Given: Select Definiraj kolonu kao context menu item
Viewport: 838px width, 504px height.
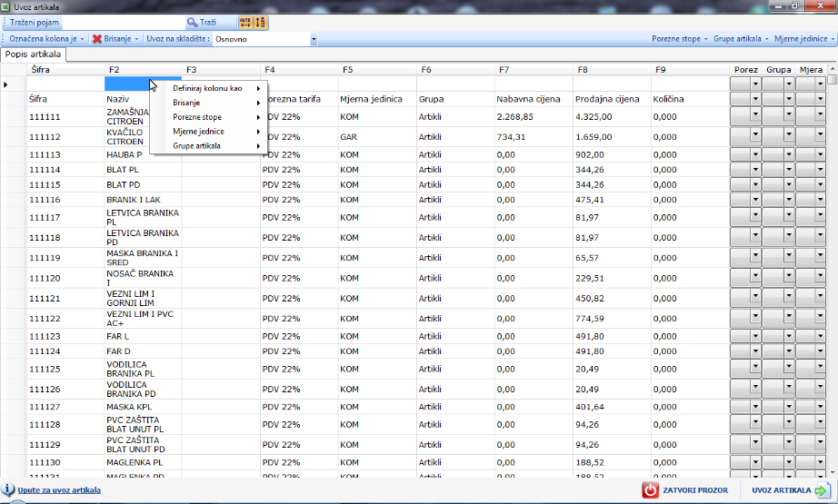Looking at the screenshot, I should (208, 88).
